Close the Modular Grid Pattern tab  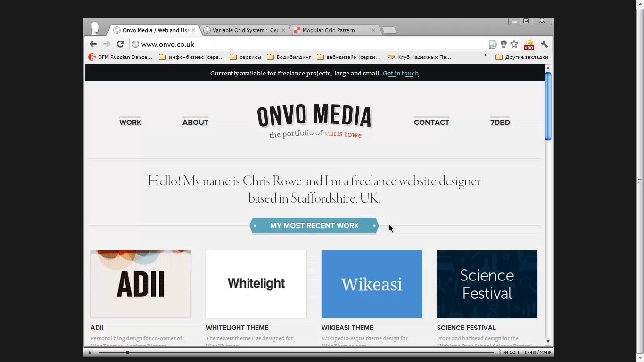(373, 30)
